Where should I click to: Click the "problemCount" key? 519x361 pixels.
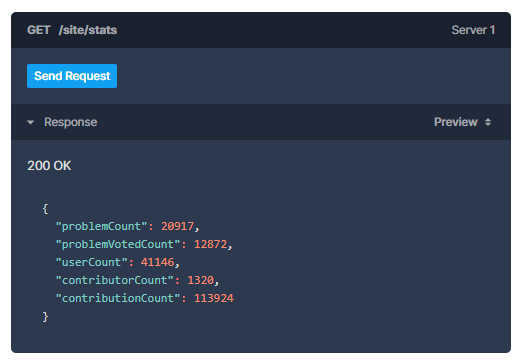pyautogui.click(x=101, y=226)
